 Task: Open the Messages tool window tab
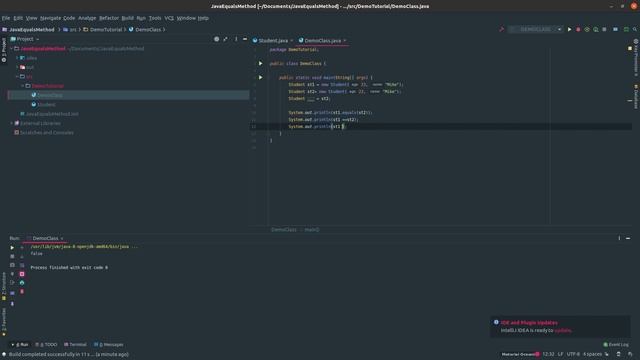click(109, 345)
